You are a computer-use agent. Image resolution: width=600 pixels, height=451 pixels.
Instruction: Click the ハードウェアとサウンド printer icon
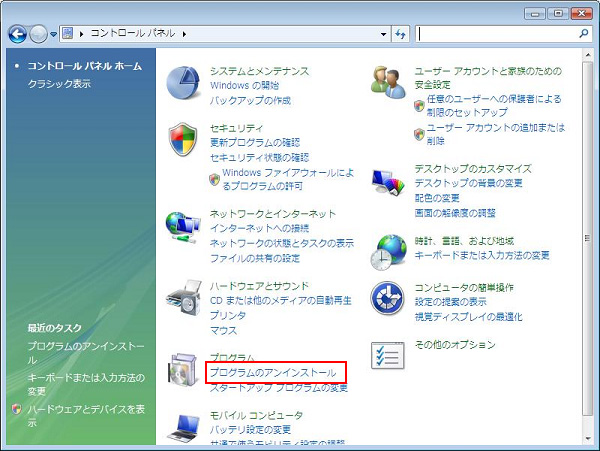pos(184,298)
